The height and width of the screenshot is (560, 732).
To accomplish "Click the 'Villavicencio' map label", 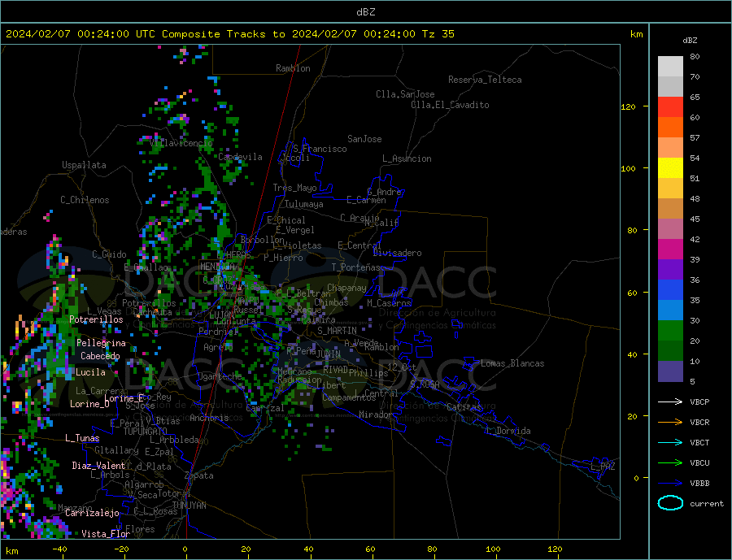I will tap(181, 143).
